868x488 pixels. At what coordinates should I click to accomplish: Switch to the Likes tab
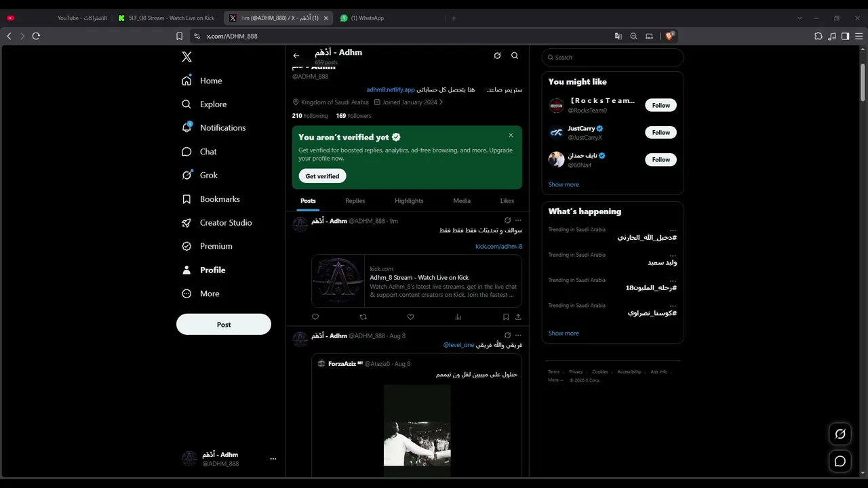click(507, 201)
